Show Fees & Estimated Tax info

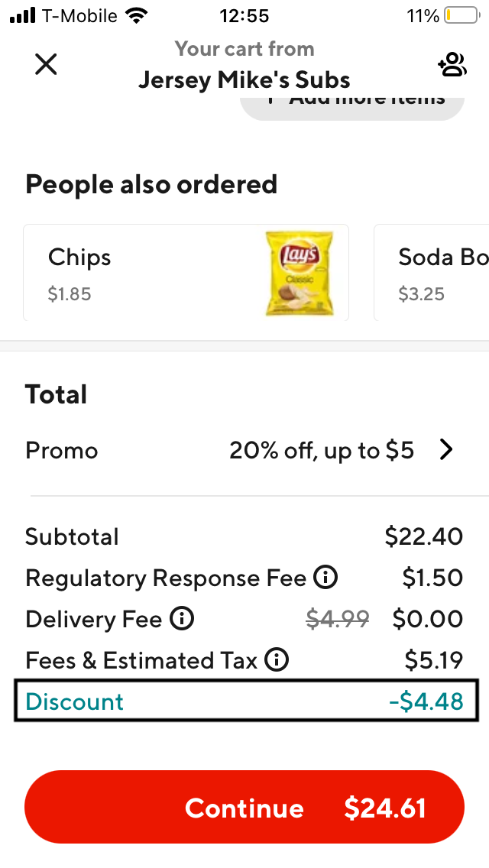tap(276, 660)
